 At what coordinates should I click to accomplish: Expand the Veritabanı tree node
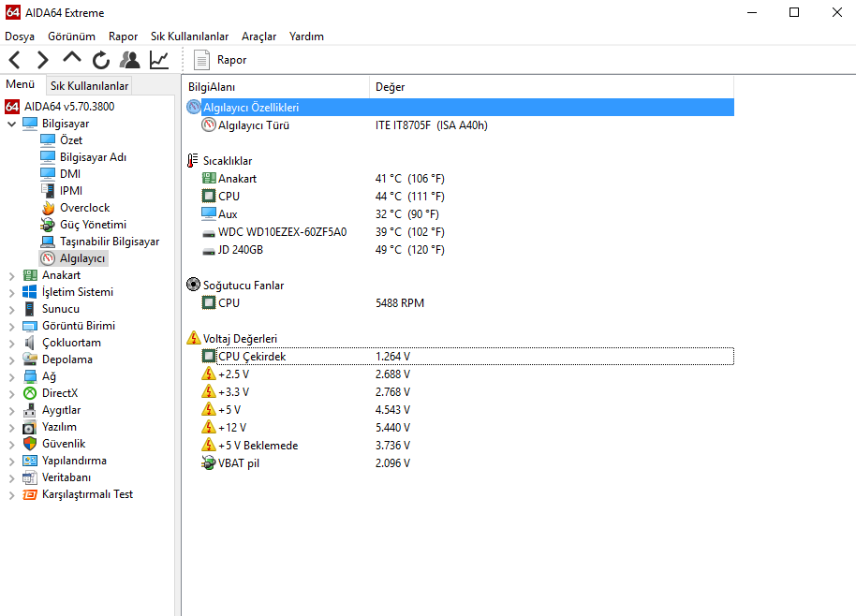[11, 478]
